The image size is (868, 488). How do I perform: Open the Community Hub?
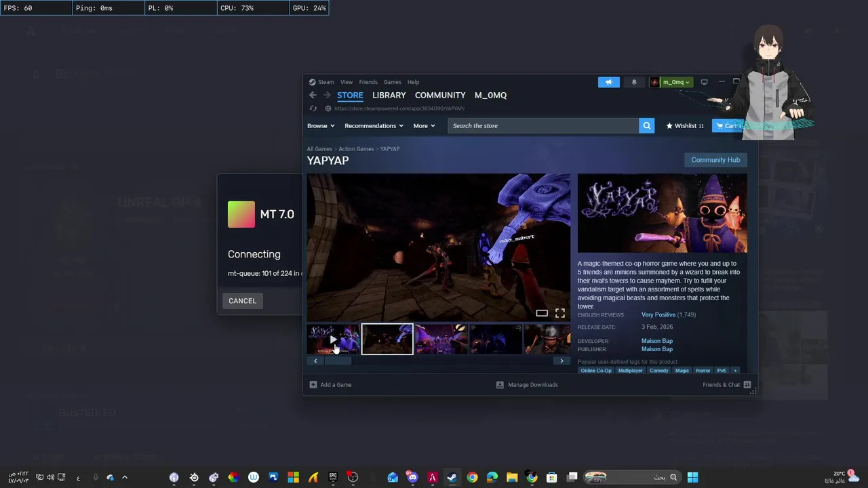(x=715, y=160)
